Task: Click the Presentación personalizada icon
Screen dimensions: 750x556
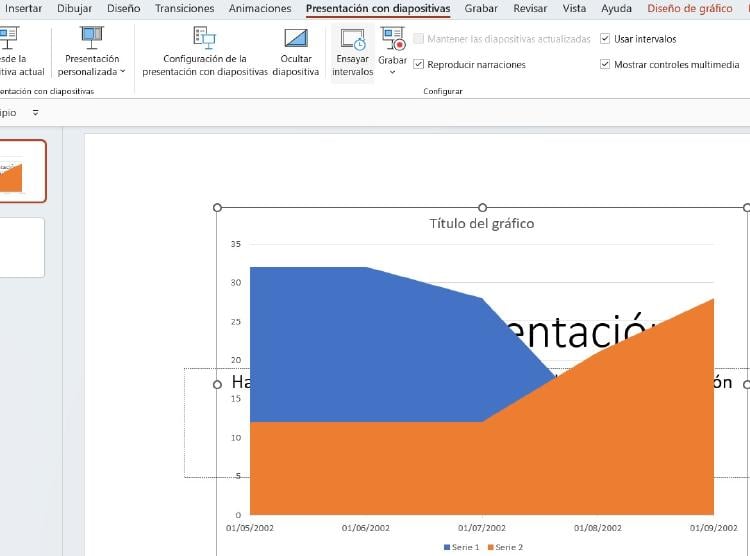Action: click(92, 38)
